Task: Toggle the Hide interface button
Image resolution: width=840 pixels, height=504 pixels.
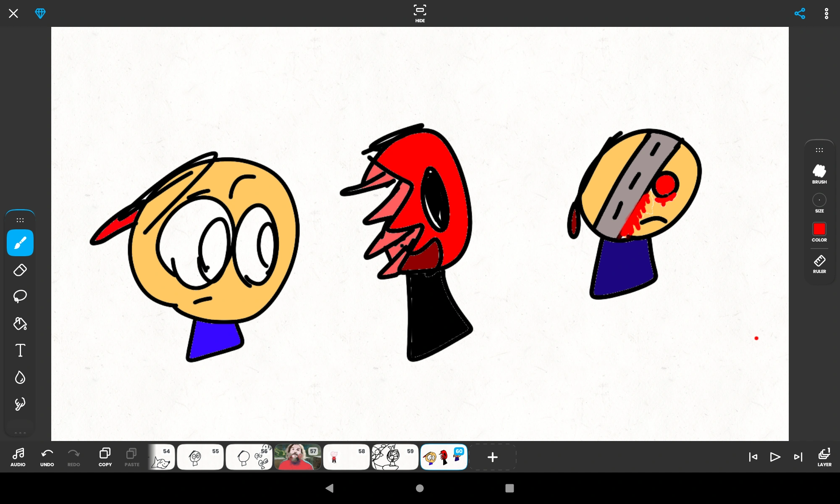Action: click(420, 13)
